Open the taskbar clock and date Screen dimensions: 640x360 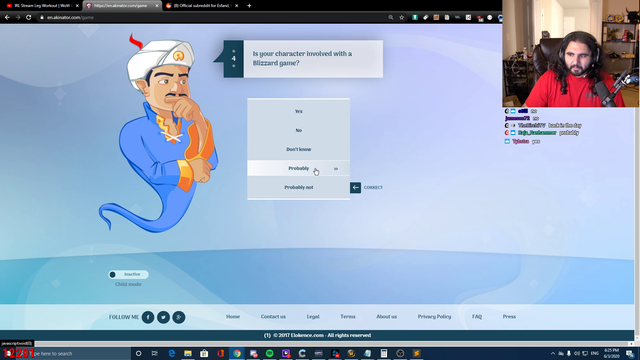[x=611, y=353]
